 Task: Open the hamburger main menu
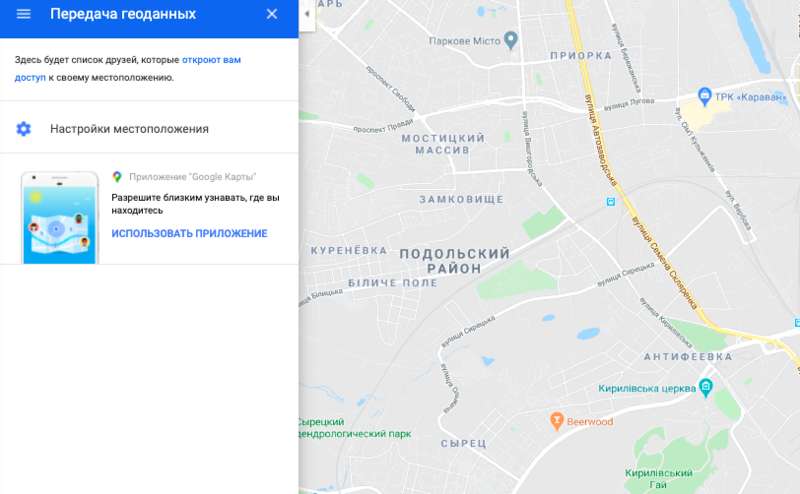[23, 14]
